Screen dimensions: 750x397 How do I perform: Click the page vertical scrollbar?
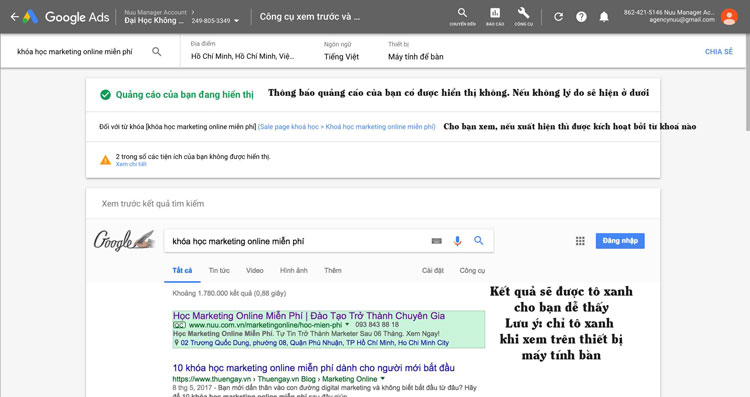747,82
